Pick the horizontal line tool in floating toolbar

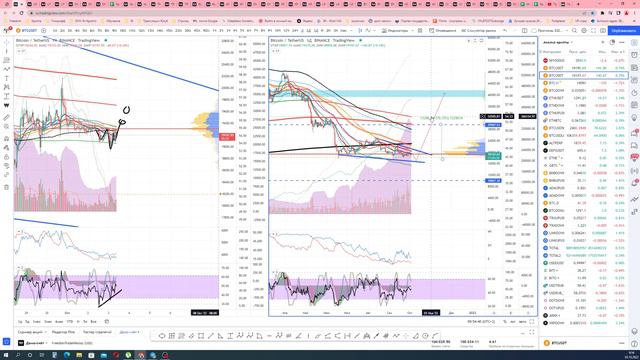tap(269, 336)
